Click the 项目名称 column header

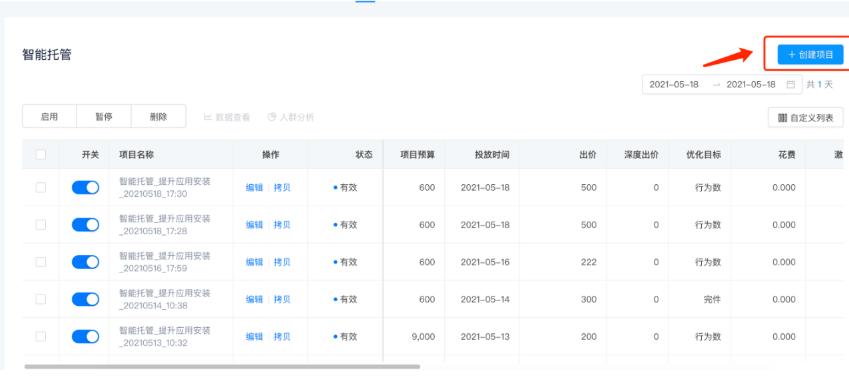[x=137, y=155]
